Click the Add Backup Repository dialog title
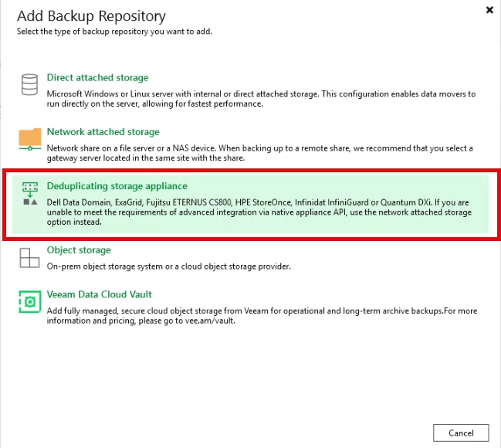 [x=91, y=16]
